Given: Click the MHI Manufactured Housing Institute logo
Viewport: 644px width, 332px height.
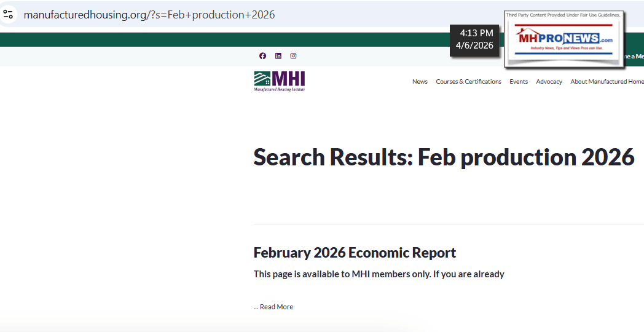Looking at the screenshot, I should 280,81.
